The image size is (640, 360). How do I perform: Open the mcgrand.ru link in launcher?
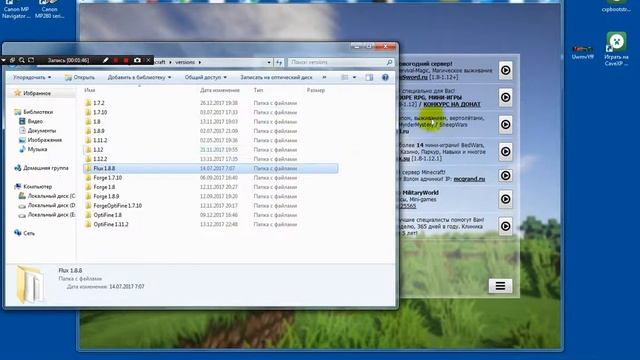[469, 179]
